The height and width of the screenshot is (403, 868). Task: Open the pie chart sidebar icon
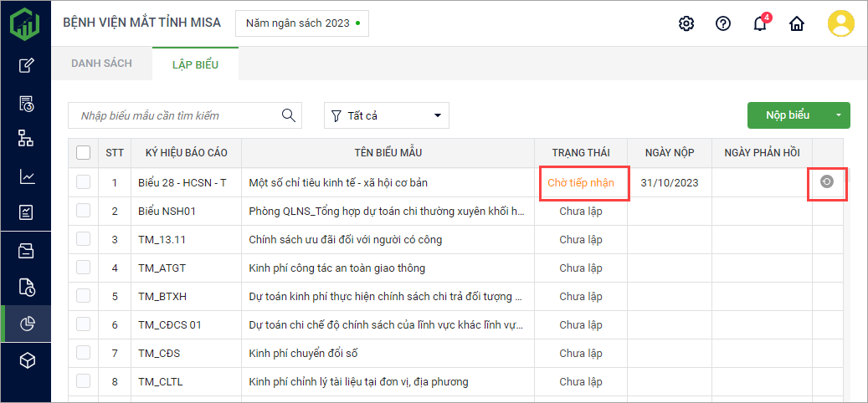point(27,324)
